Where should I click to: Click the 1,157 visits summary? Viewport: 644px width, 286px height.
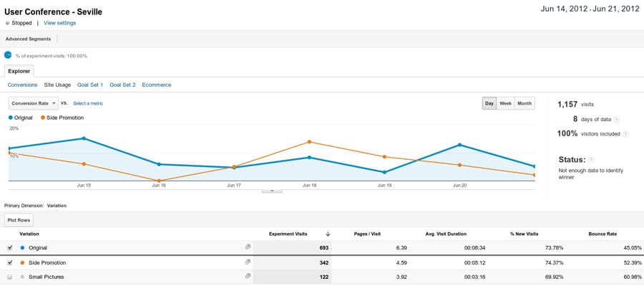coord(575,105)
